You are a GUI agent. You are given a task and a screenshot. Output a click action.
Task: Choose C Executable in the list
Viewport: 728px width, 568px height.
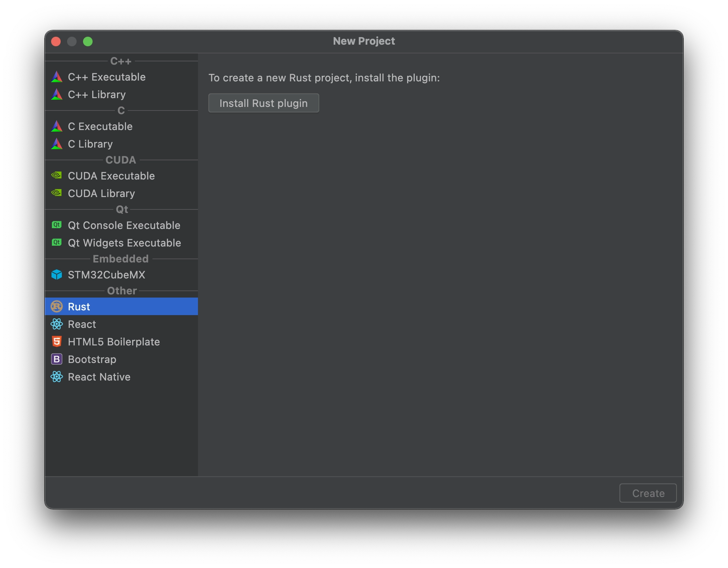coord(121,126)
